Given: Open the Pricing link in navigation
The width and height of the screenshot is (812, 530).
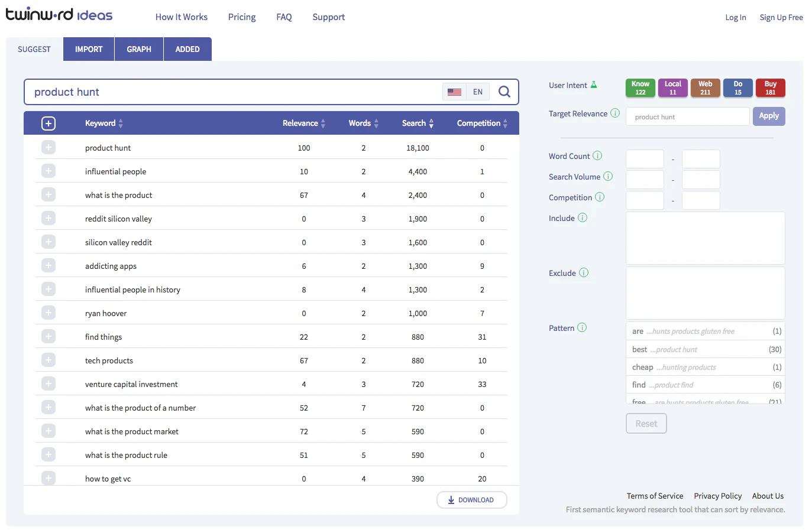Looking at the screenshot, I should click(x=242, y=17).
